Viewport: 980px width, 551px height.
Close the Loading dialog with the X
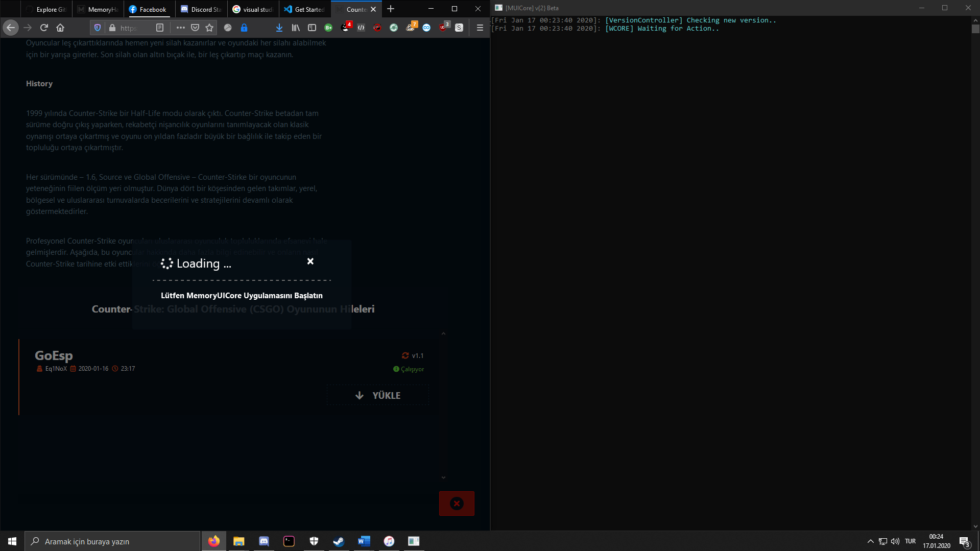point(310,261)
